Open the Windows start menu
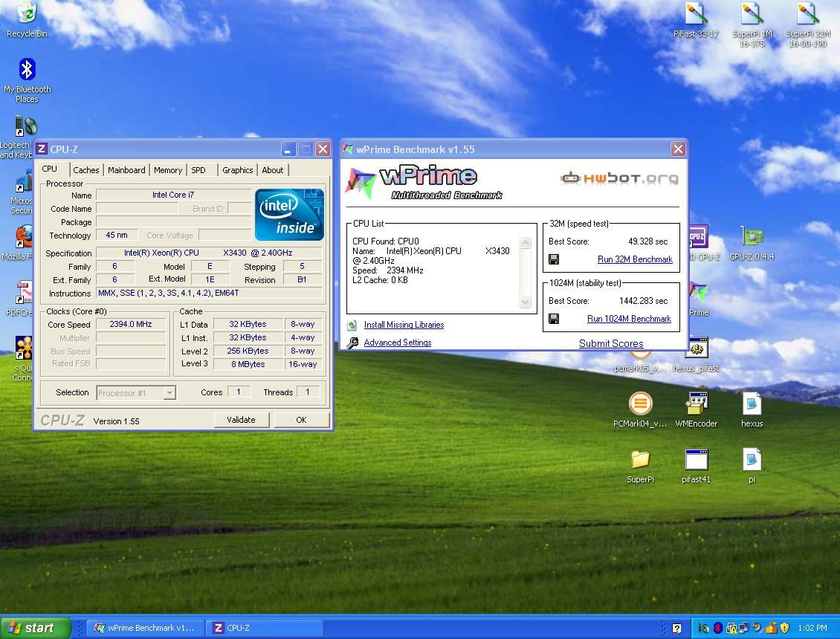This screenshot has width=840, height=639. tap(36, 628)
